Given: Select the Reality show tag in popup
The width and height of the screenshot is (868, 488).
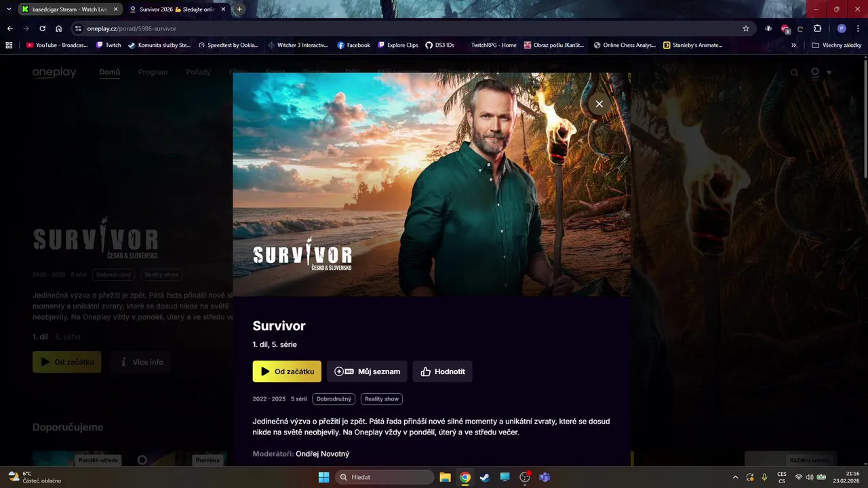Looking at the screenshot, I should click(382, 399).
